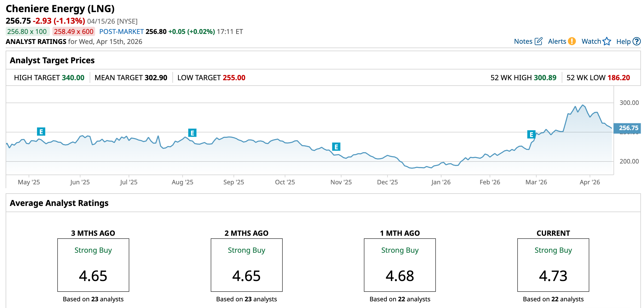Select the 3 MTHS AGO 4.65 rating box

[x=93, y=265]
